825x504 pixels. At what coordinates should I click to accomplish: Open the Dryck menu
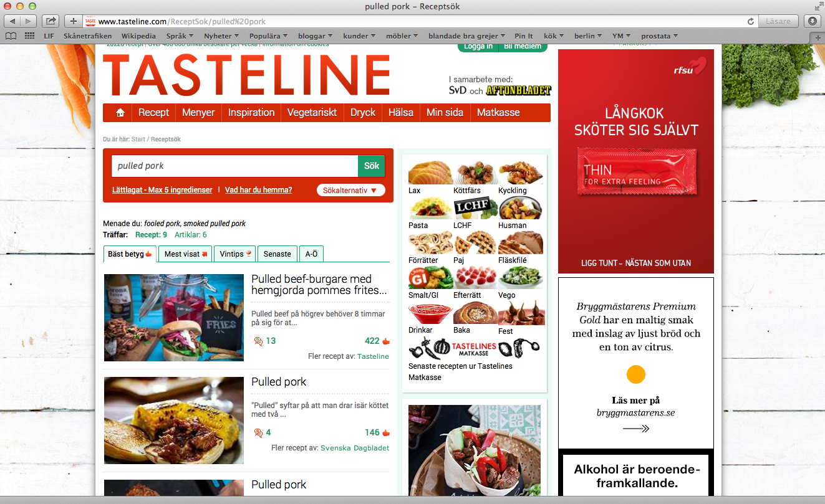pos(363,113)
